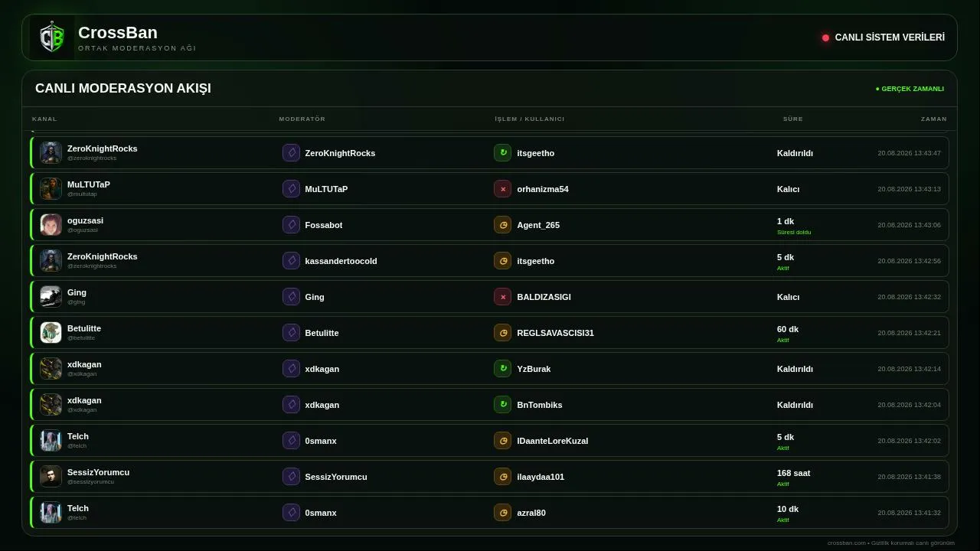Open the Ging channel name
The image size is (980, 551).
pos(77,292)
